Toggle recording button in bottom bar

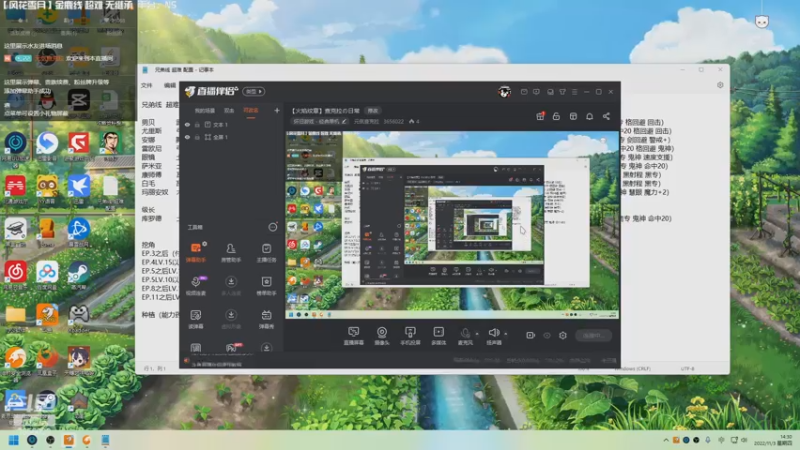531,335
